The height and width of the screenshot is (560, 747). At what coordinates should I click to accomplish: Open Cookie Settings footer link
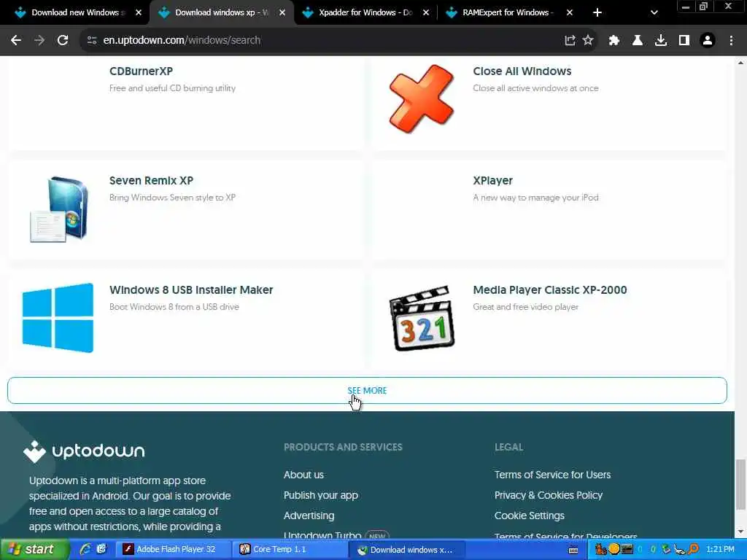tap(530, 516)
